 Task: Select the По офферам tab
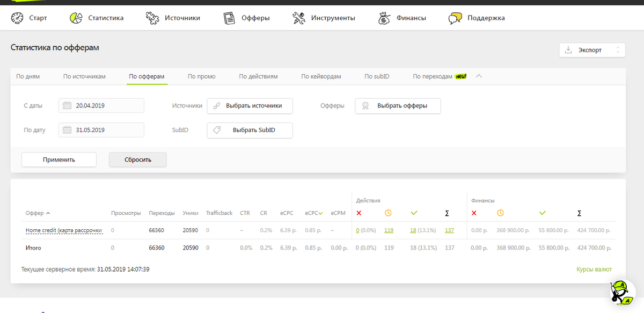(x=147, y=76)
